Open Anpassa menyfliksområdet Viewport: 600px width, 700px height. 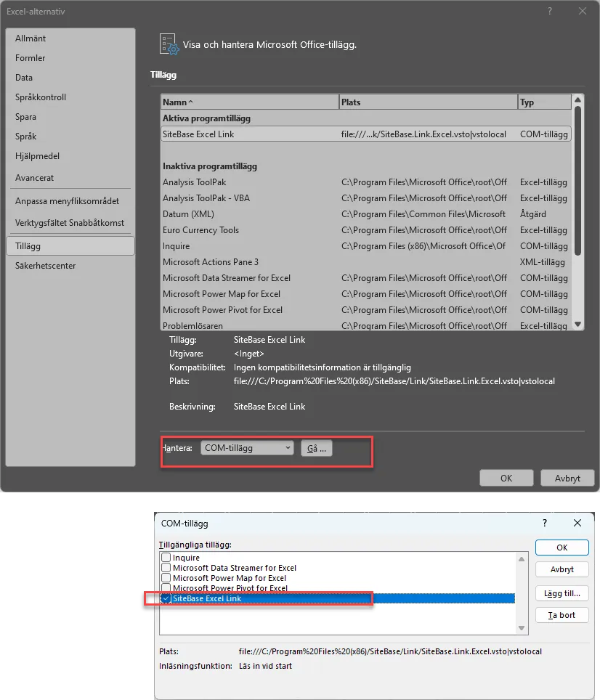pos(70,201)
